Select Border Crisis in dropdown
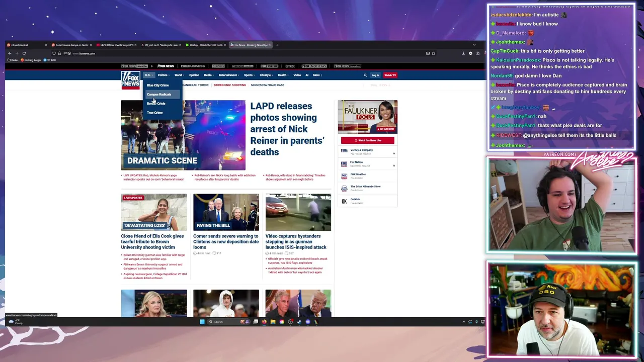644x362 pixels. click(156, 103)
